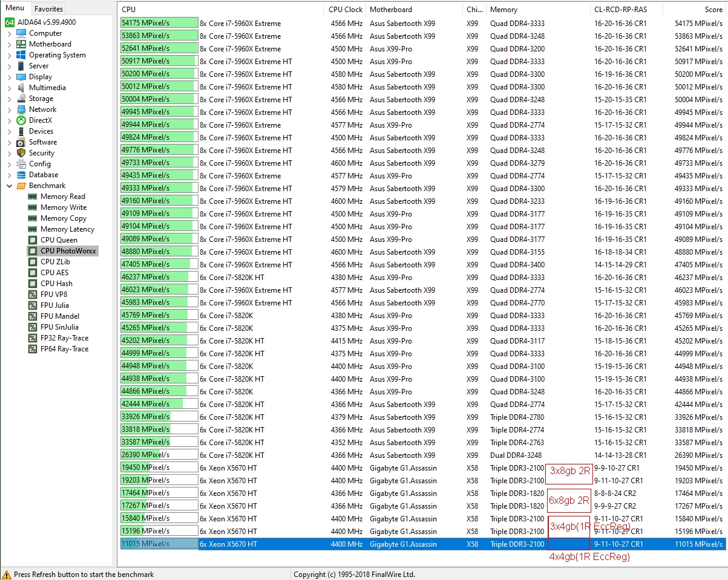Screen dimensions: 728x580
Task: Open the FPU SinJulia benchmark
Action: point(59,327)
